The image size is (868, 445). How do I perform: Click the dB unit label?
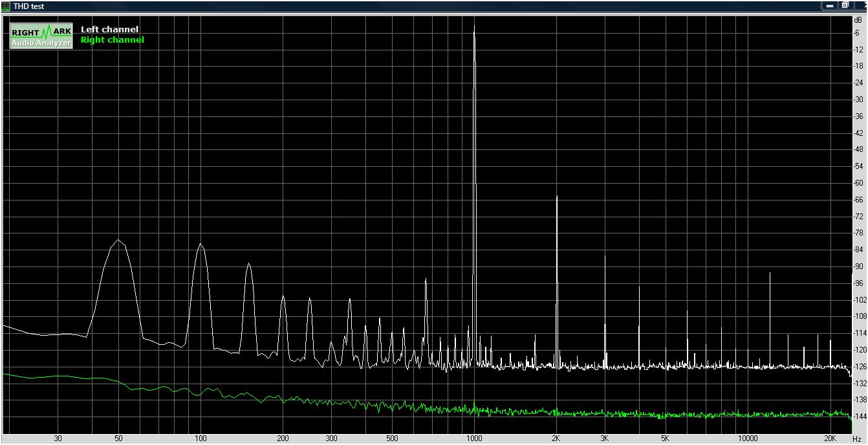click(858, 20)
